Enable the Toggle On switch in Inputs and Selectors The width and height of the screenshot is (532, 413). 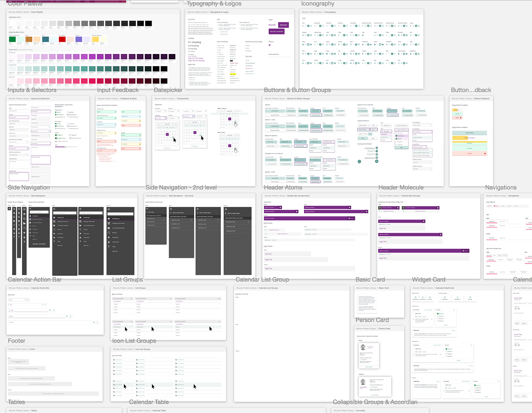(56, 135)
